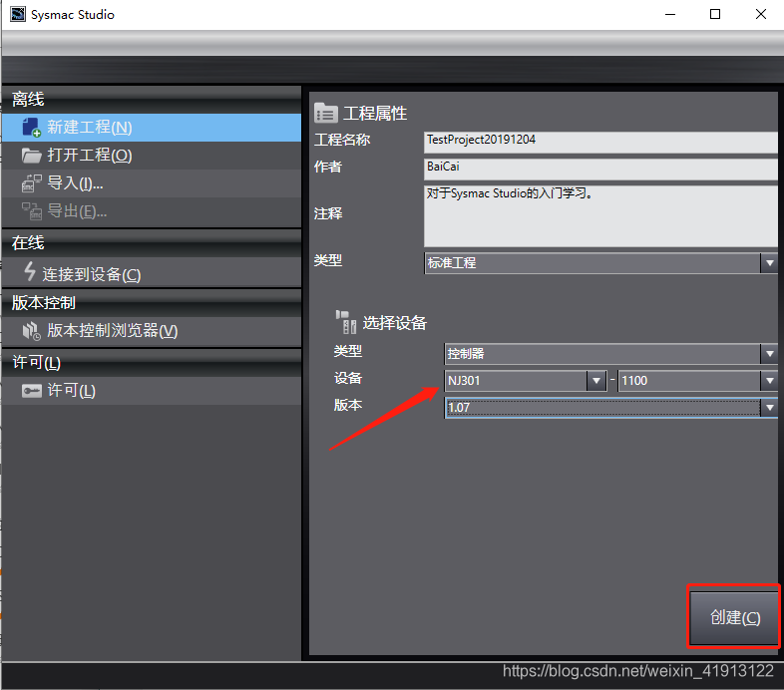Screen dimensions: 784x690
Task: Click the Export icon
Action: click(32, 211)
